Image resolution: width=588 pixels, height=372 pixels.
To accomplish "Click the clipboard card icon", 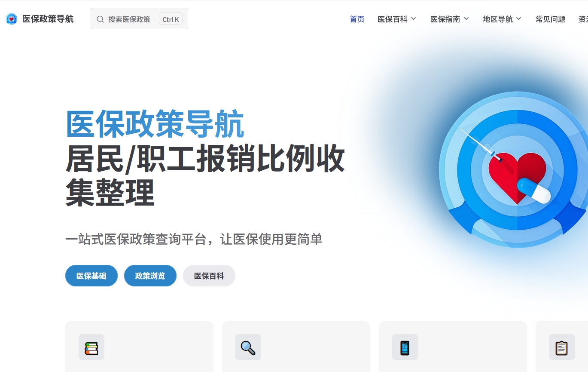I will point(562,347).
